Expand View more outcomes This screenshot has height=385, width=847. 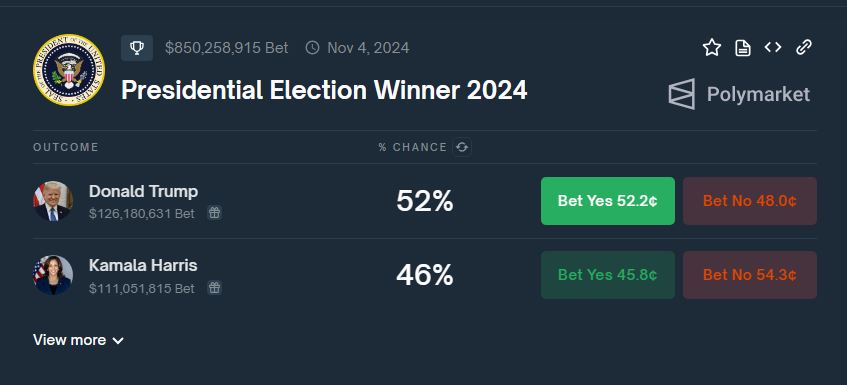pyautogui.click(x=78, y=340)
